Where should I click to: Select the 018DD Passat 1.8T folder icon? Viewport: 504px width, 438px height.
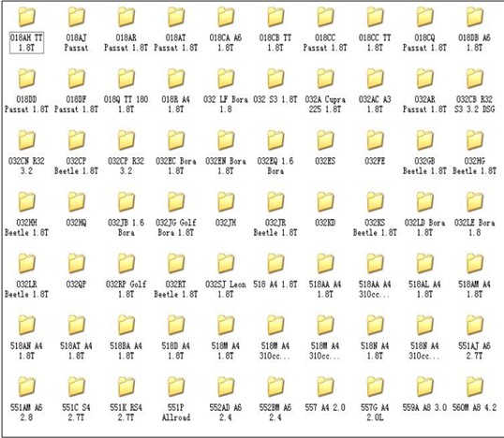(26, 79)
